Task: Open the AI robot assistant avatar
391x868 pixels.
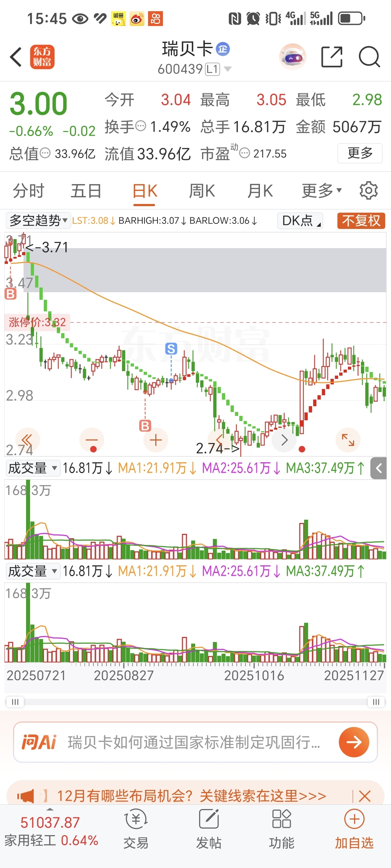Action: point(293,57)
